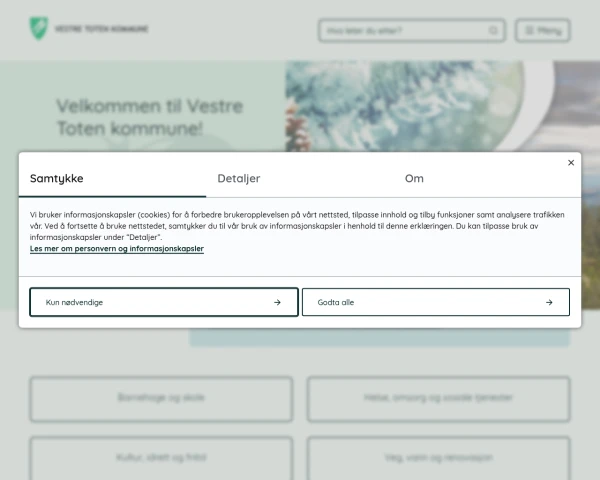The width and height of the screenshot is (600, 480).
Task: Click the Godta alle button
Action: click(x=436, y=302)
